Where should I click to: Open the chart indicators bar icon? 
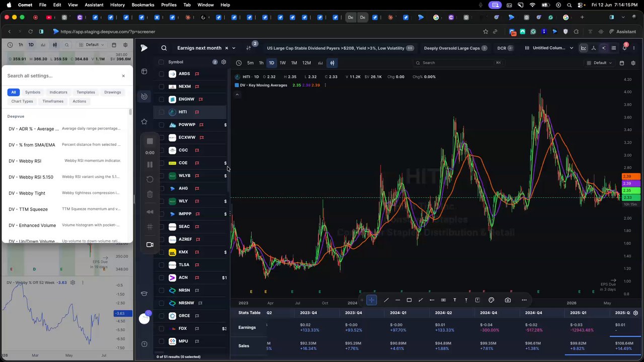pos(320,63)
